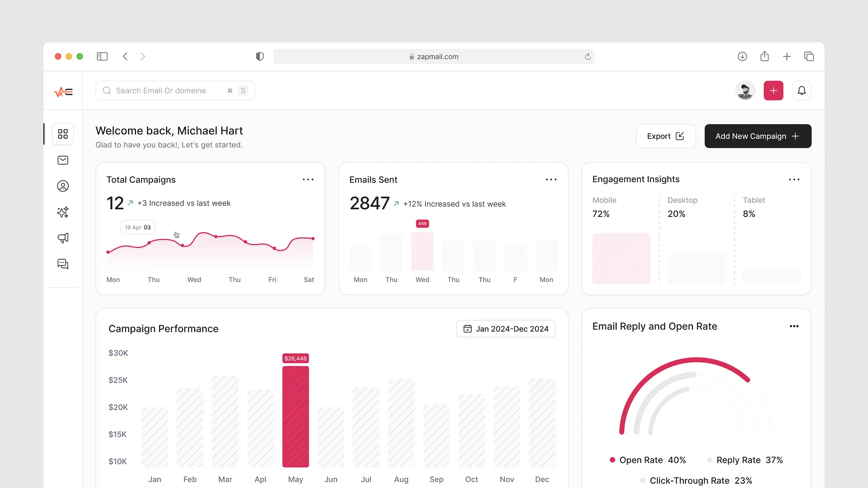Open the megaphone campaigns sidebar icon
868x488 pixels.
coord(63,238)
